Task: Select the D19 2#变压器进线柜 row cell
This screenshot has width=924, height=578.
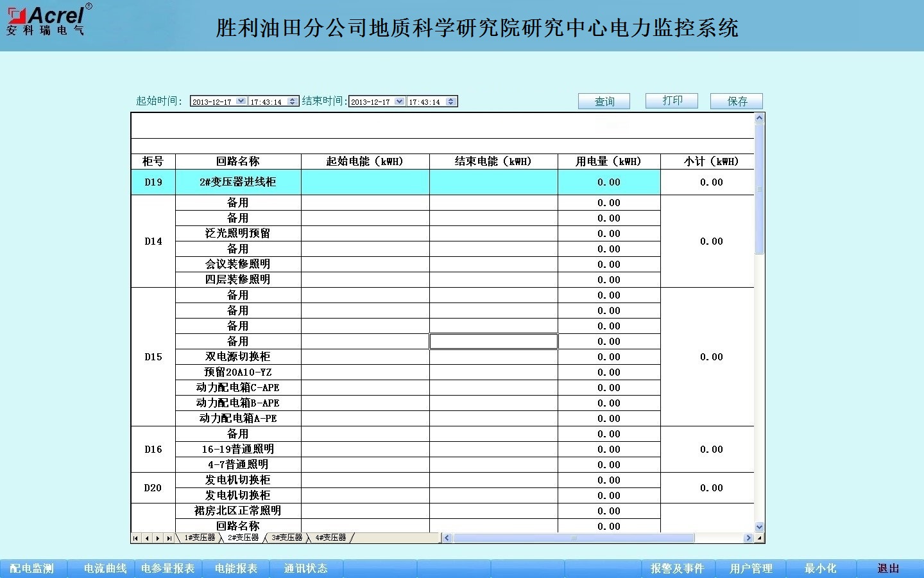Action: tap(237, 182)
